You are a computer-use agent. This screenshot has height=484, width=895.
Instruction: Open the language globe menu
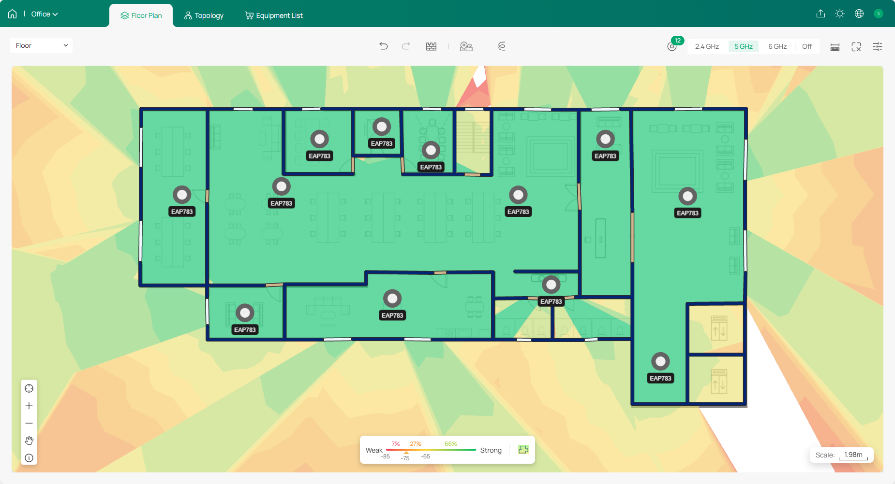(859, 14)
